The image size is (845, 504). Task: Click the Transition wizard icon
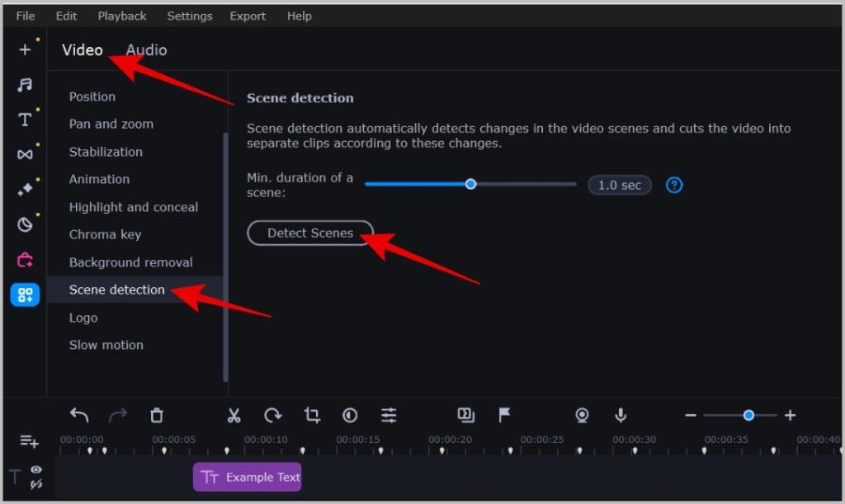466,415
